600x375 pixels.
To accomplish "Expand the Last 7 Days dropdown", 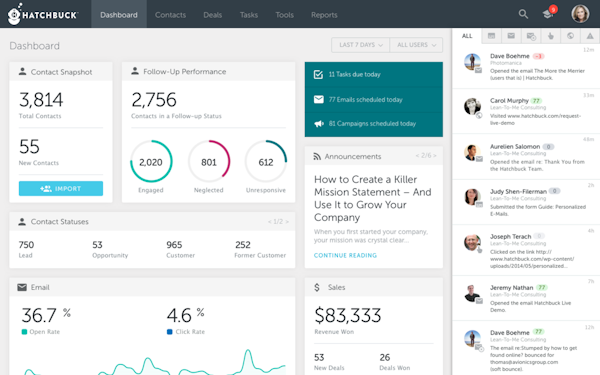I will point(360,45).
